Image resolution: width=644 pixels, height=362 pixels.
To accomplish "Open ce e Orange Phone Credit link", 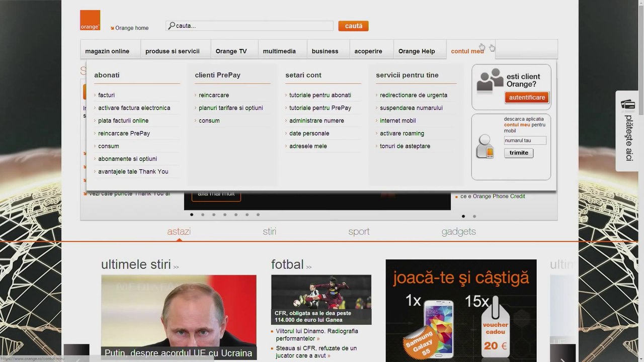I will click(493, 196).
